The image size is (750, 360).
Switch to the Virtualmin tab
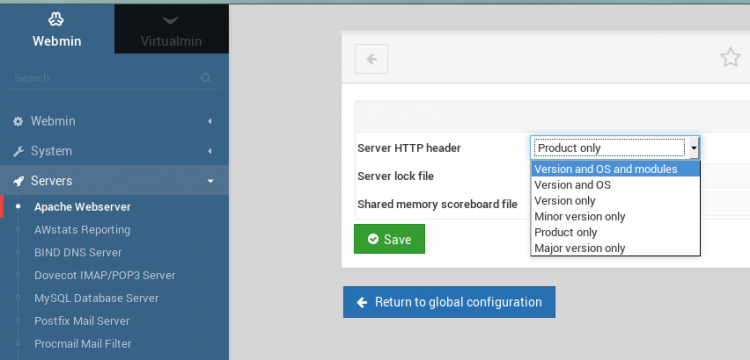click(x=171, y=29)
